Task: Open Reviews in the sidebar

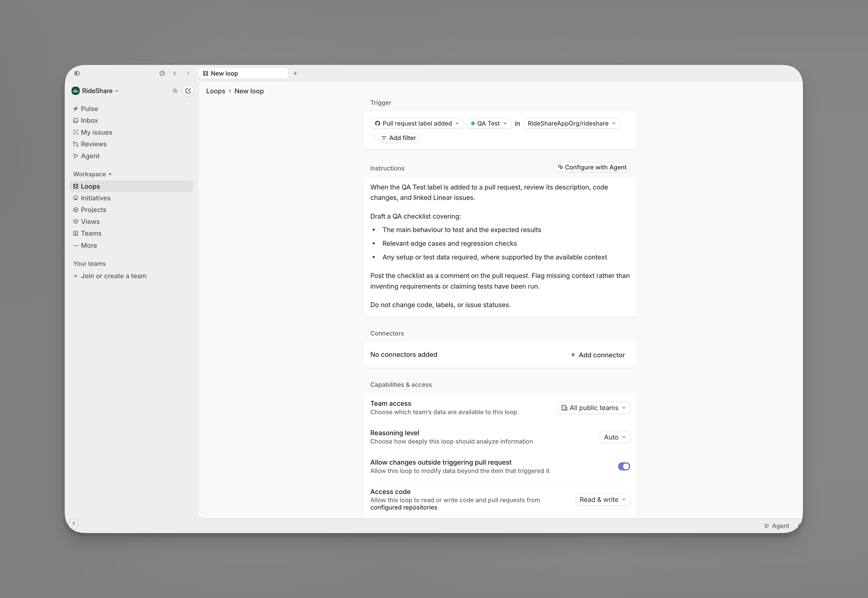Action: (x=131, y=144)
